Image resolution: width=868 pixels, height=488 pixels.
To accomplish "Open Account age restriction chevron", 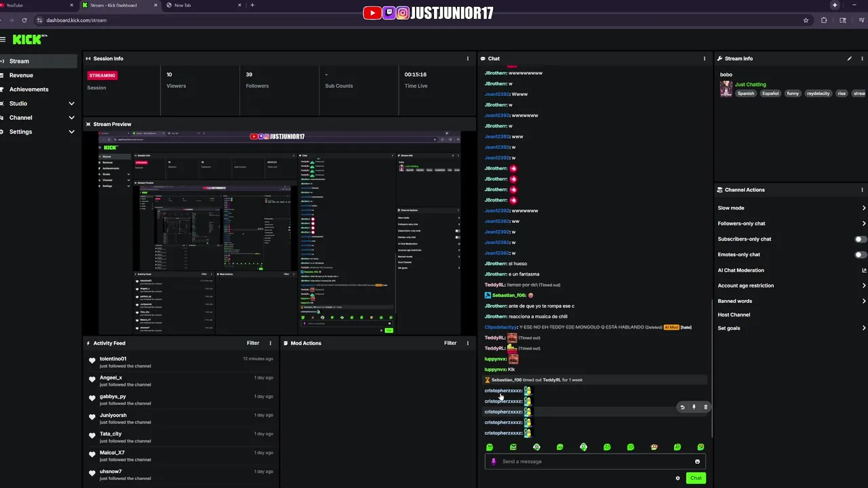I will pos(864,286).
